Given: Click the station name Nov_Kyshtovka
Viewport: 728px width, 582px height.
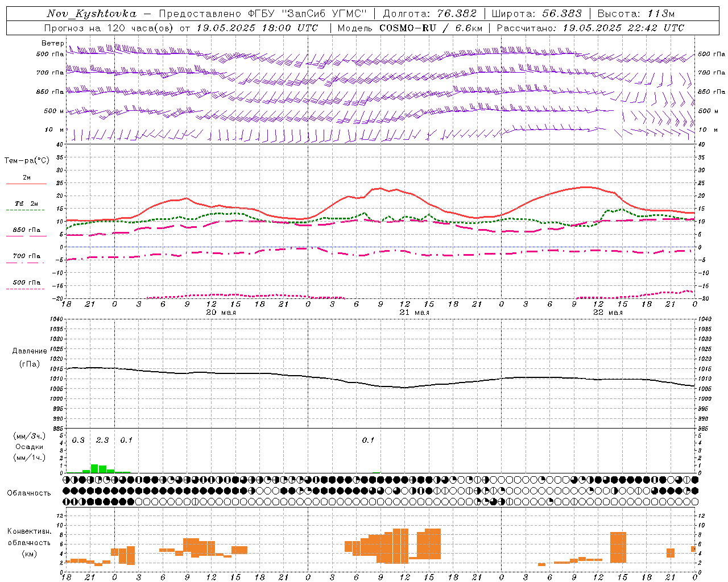Looking at the screenshot, I should [92, 14].
